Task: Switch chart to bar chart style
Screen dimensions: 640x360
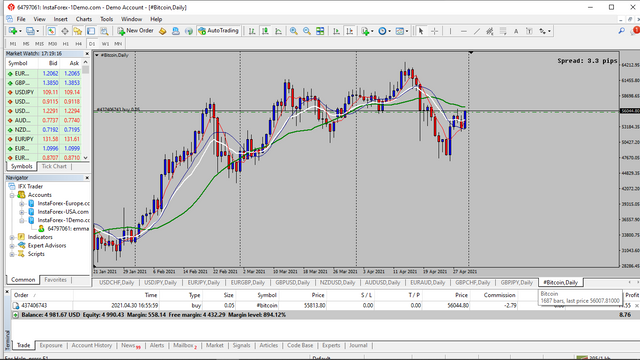Action: click(252, 31)
